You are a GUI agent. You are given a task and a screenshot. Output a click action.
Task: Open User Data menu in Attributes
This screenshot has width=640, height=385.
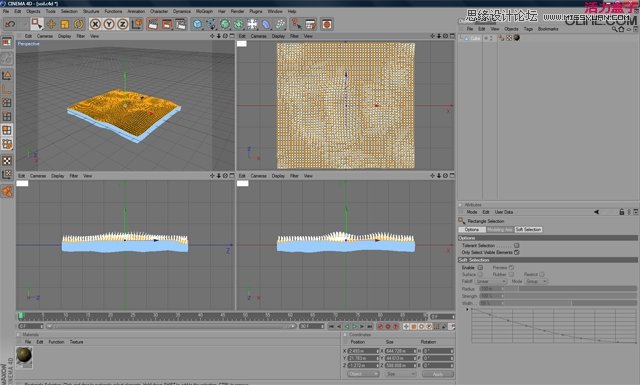(504, 212)
